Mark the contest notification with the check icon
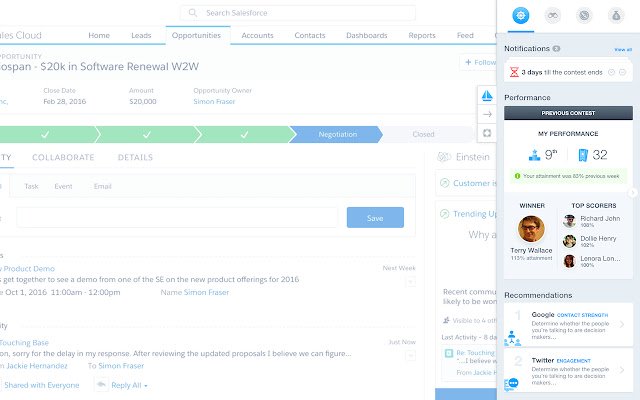The width and height of the screenshot is (640, 400). 611,72
